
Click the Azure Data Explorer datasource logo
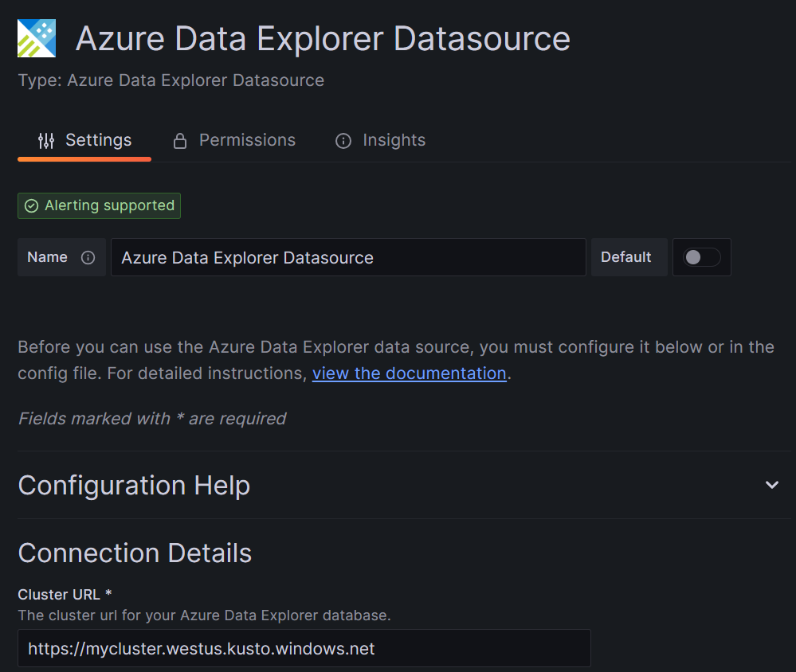36,37
